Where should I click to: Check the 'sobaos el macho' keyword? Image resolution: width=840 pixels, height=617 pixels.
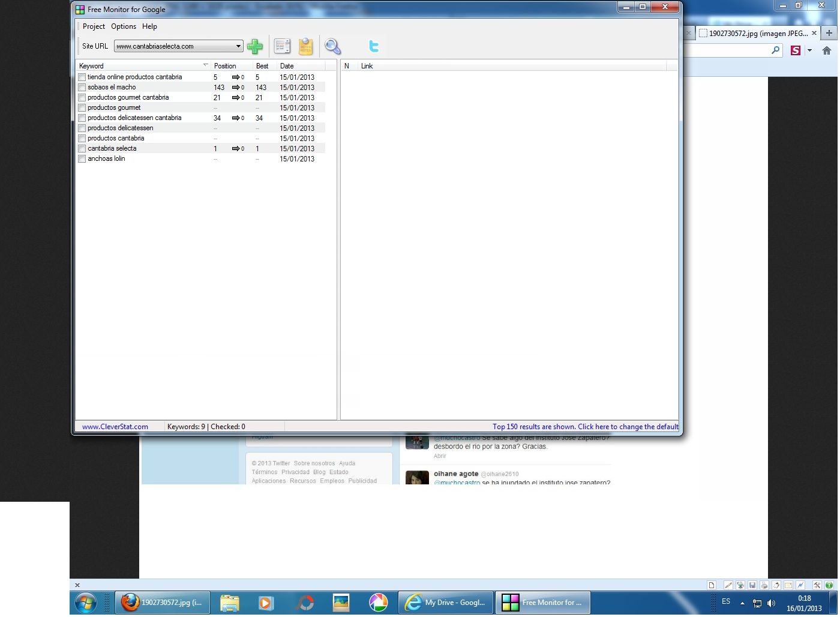[82, 87]
